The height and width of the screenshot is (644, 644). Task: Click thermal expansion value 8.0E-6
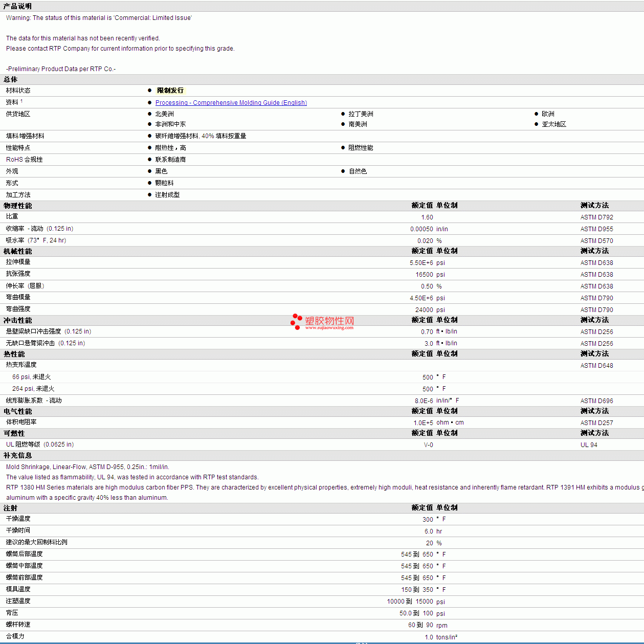(x=424, y=401)
